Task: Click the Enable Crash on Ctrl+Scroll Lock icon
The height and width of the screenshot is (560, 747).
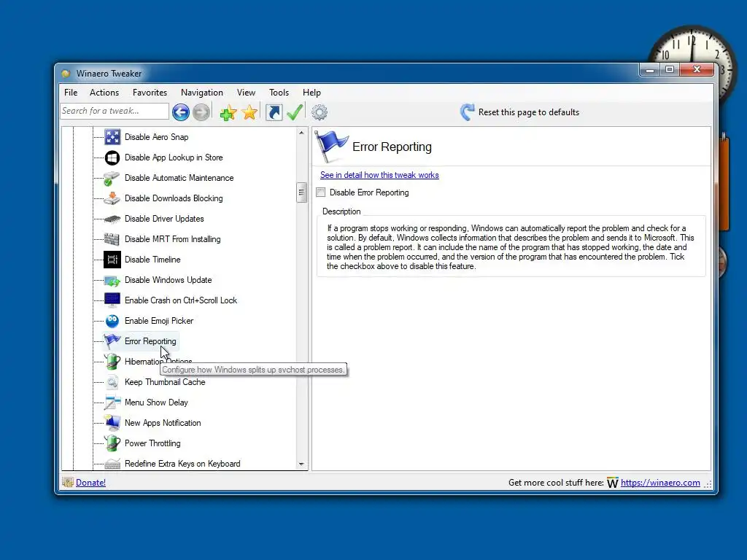Action: point(112,300)
